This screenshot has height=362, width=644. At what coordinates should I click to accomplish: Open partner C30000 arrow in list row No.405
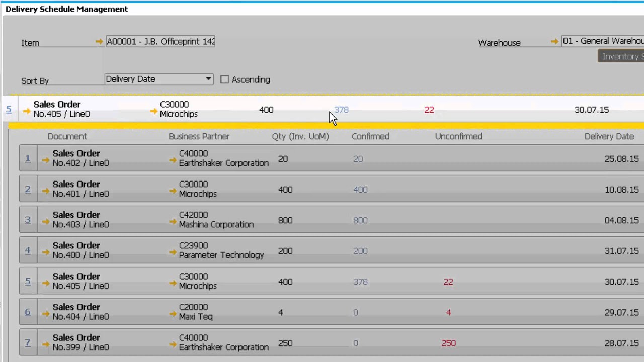pos(173,283)
